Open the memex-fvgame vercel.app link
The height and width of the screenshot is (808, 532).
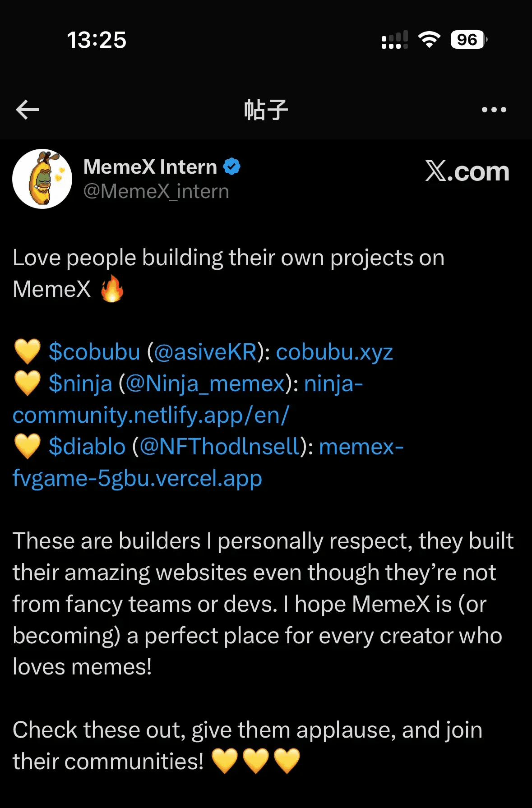(137, 478)
